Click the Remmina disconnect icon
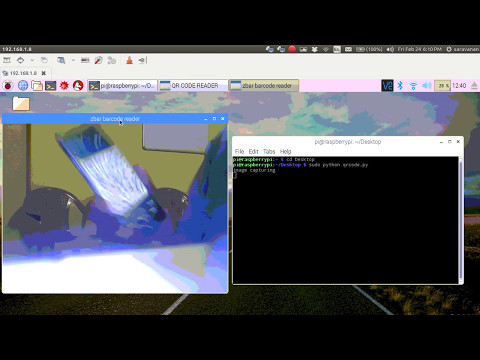This screenshot has height=360, width=480. click(142, 60)
